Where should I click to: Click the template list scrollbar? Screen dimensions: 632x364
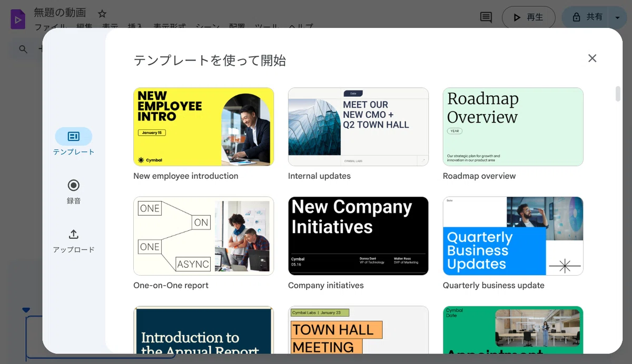point(618,94)
